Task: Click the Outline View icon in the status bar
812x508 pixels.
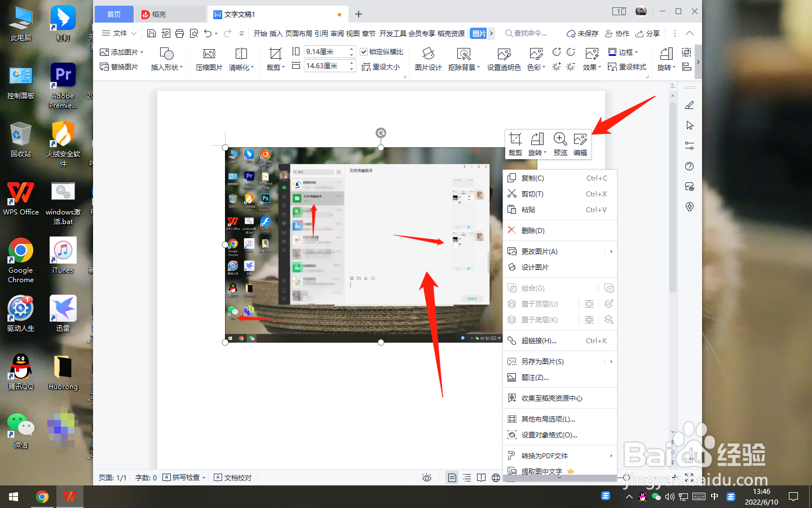Action: (x=467, y=478)
